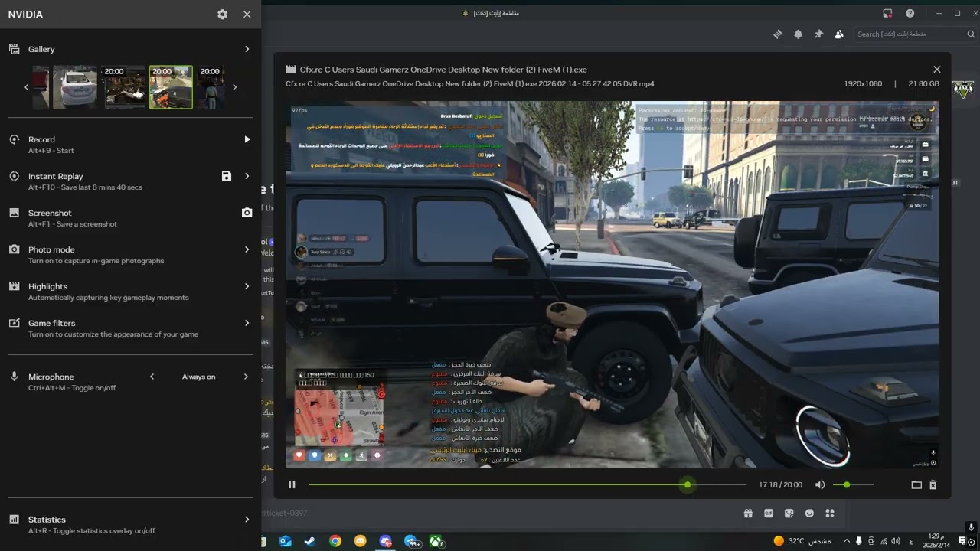Open Steam from the taskbar
This screenshot has height=551, width=980.
309,541
